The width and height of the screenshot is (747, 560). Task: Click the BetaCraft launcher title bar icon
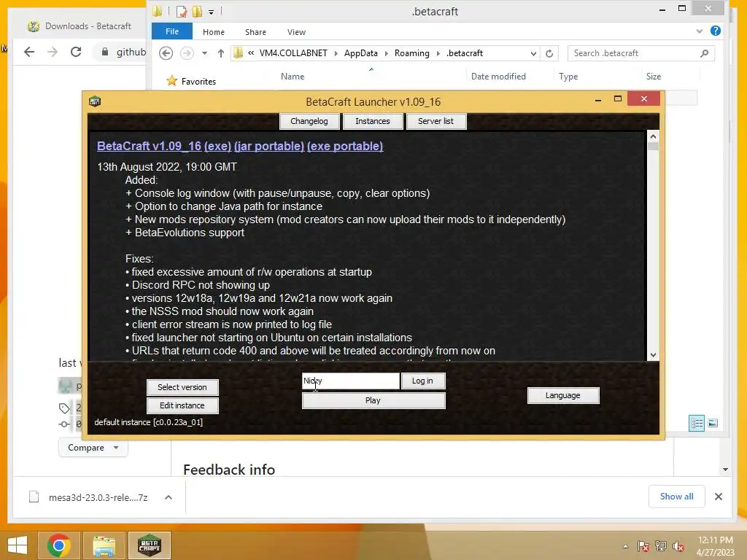point(95,101)
